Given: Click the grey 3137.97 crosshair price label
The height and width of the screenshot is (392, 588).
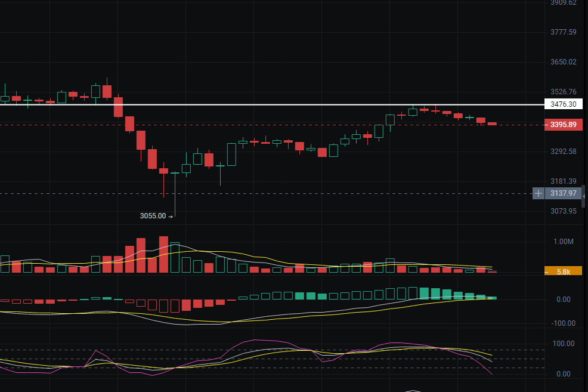Looking at the screenshot, I should tap(563, 193).
